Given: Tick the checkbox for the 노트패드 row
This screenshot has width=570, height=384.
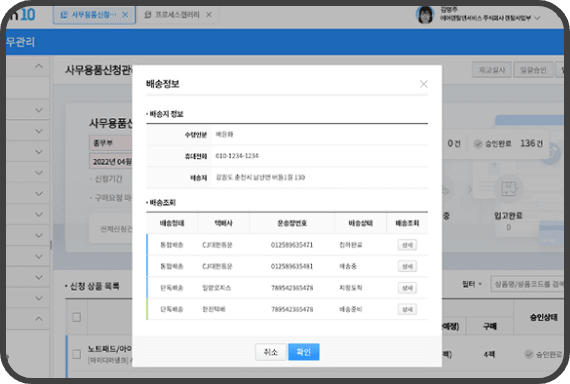Looking at the screenshot, I should pyautogui.click(x=76, y=354).
